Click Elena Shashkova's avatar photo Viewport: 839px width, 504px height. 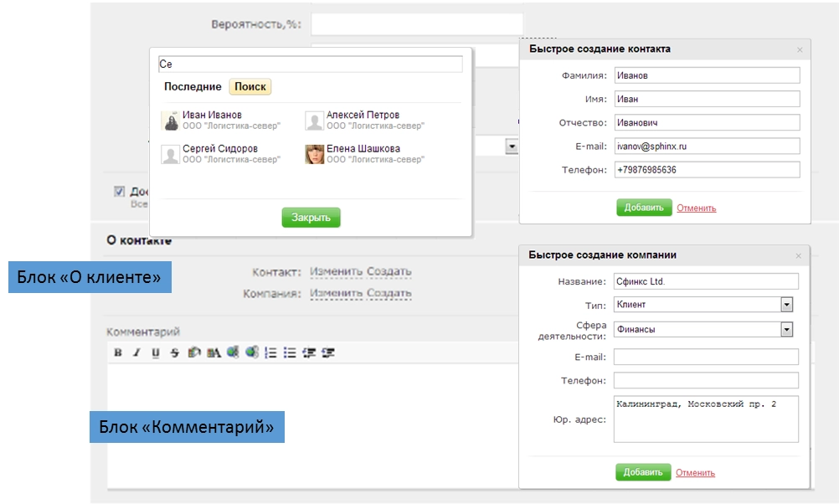(x=314, y=154)
